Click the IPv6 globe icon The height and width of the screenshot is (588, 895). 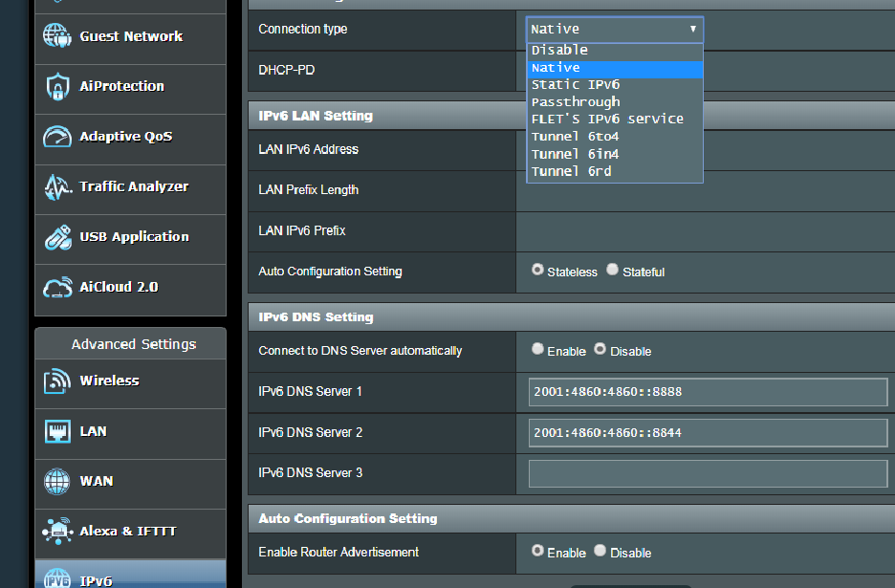click(57, 577)
